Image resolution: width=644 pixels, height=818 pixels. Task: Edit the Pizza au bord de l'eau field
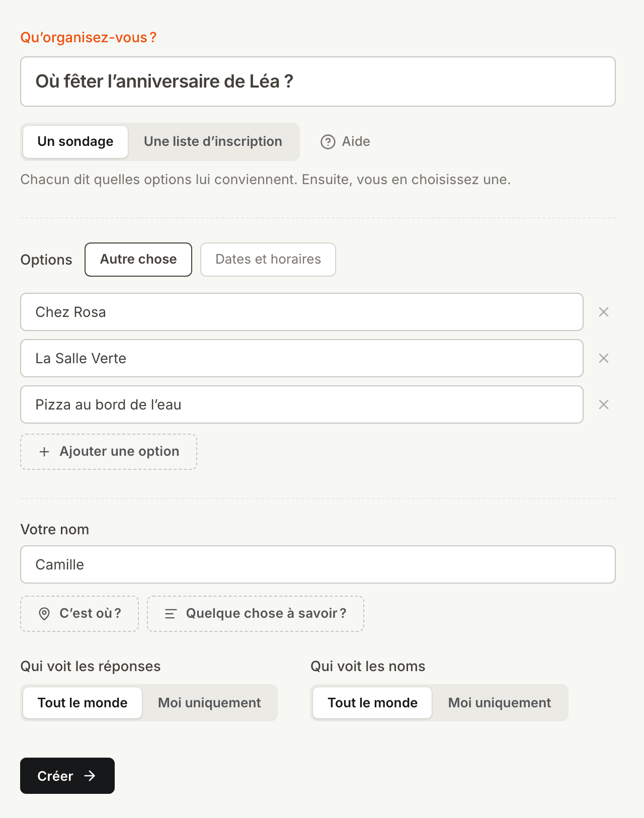click(x=302, y=404)
